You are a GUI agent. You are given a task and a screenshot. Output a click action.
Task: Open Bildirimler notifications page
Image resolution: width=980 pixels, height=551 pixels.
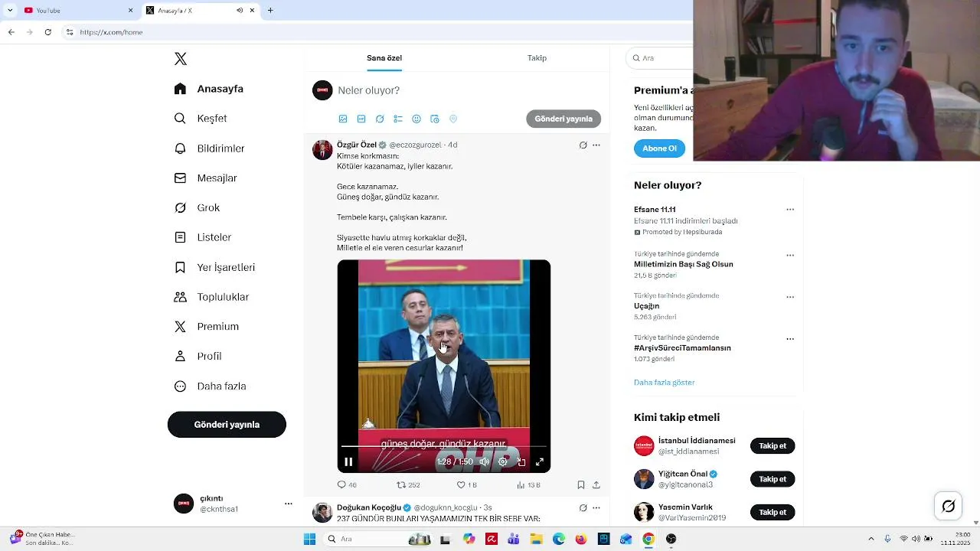tap(209, 148)
